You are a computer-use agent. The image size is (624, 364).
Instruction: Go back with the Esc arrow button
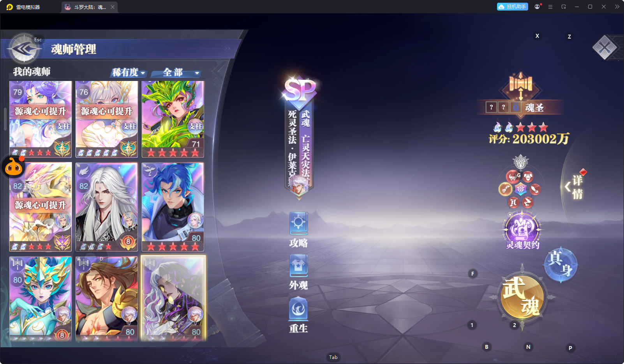[x=24, y=49]
